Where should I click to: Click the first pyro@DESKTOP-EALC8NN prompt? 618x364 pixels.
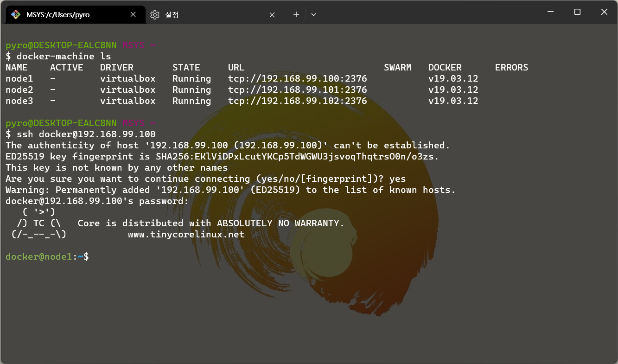(x=61, y=45)
